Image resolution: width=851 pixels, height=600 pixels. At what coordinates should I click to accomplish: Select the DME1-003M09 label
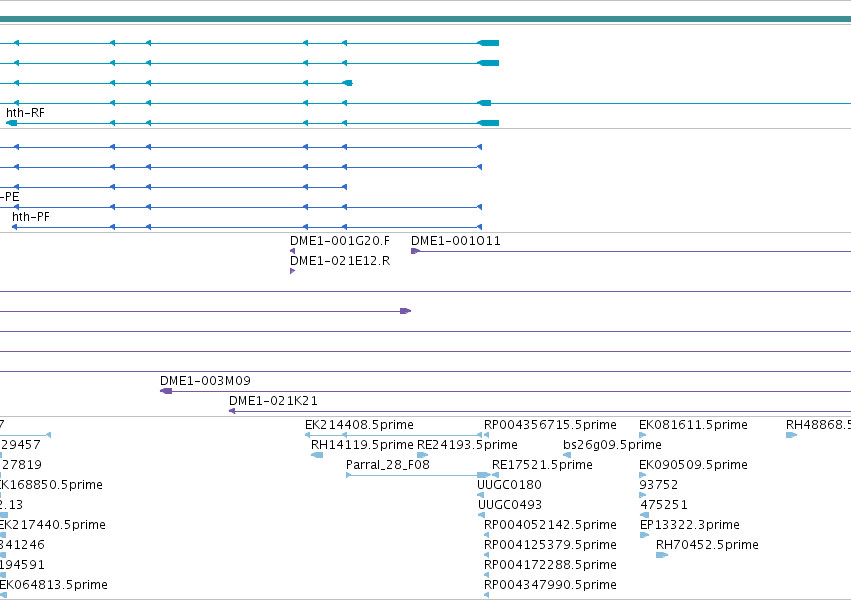pyautogui.click(x=205, y=381)
